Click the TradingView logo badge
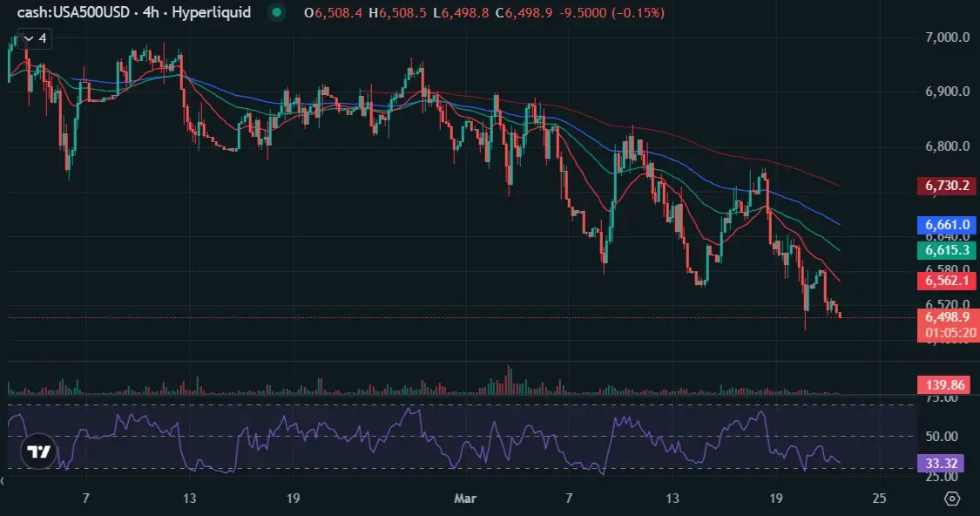Screen dimensions: 980x516 pyautogui.click(x=38, y=451)
